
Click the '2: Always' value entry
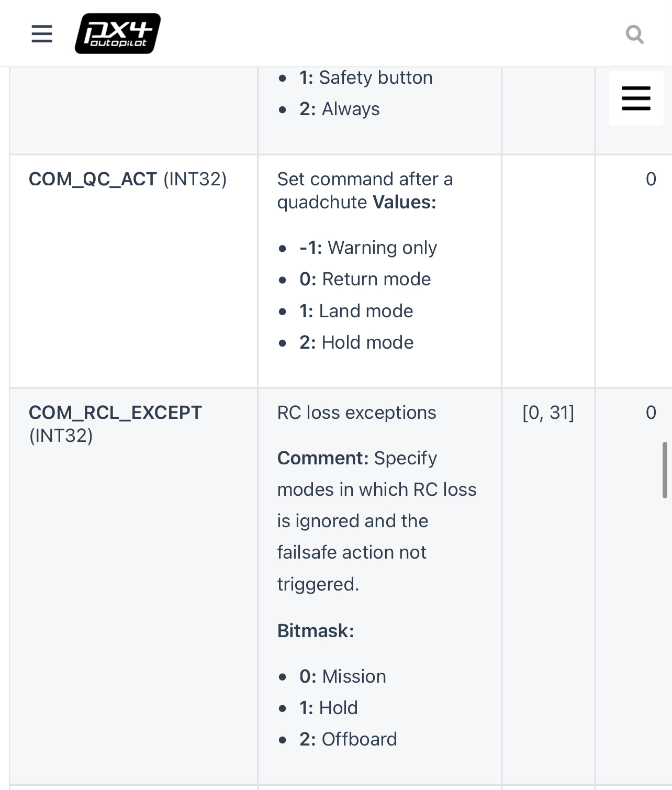click(339, 109)
